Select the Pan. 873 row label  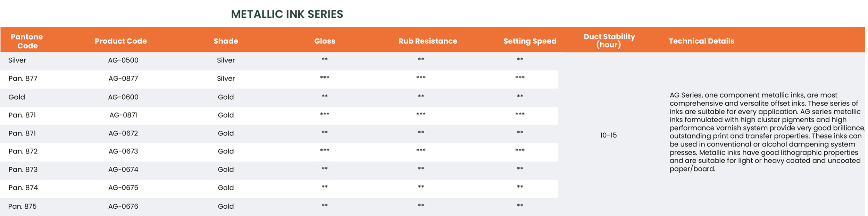point(23,169)
